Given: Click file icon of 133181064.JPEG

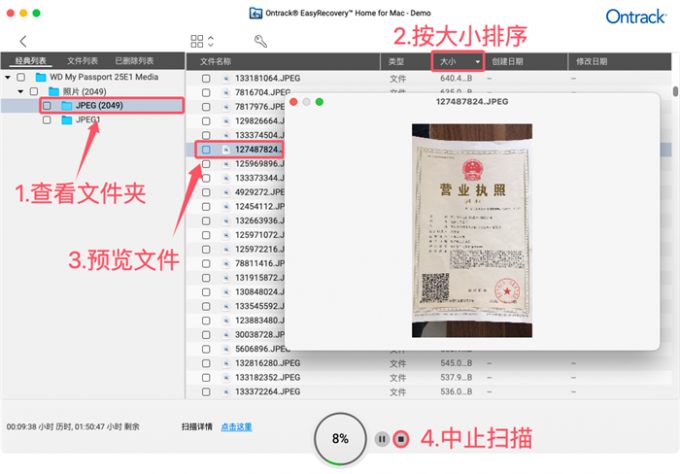Looking at the screenshot, I should coord(226,78).
